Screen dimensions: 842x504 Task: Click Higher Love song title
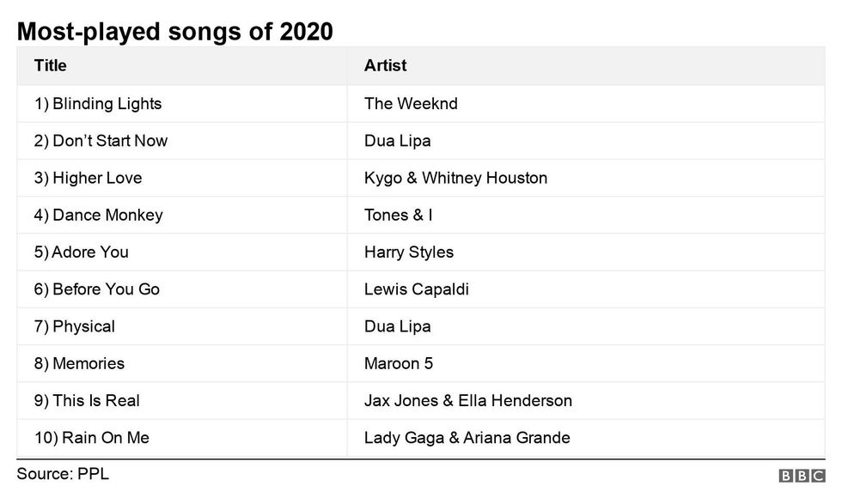(x=88, y=178)
